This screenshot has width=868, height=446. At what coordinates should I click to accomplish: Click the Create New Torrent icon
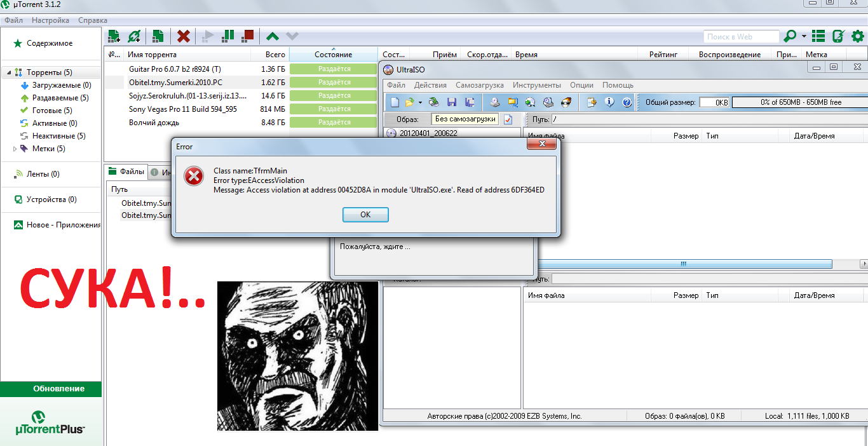click(x=158, y=36)
